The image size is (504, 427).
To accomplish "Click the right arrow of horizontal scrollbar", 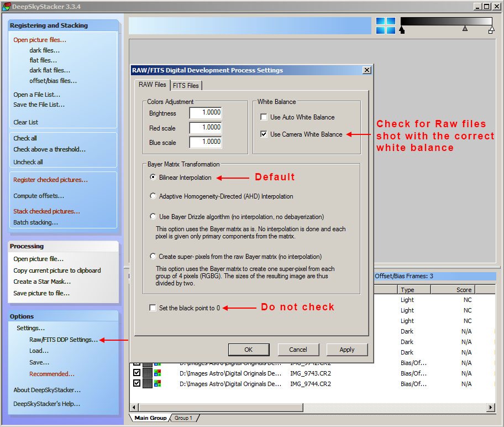I will pyautogui.click(x=491, y=408).
